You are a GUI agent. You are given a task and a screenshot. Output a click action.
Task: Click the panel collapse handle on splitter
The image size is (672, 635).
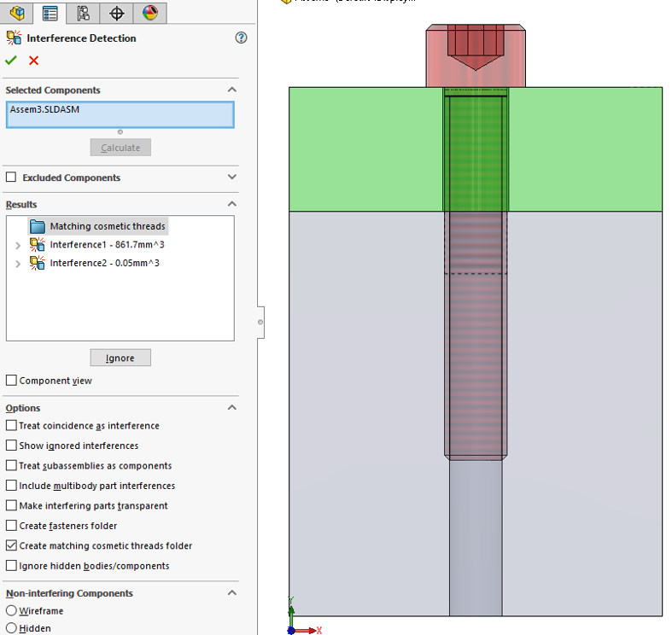[260, 323]
